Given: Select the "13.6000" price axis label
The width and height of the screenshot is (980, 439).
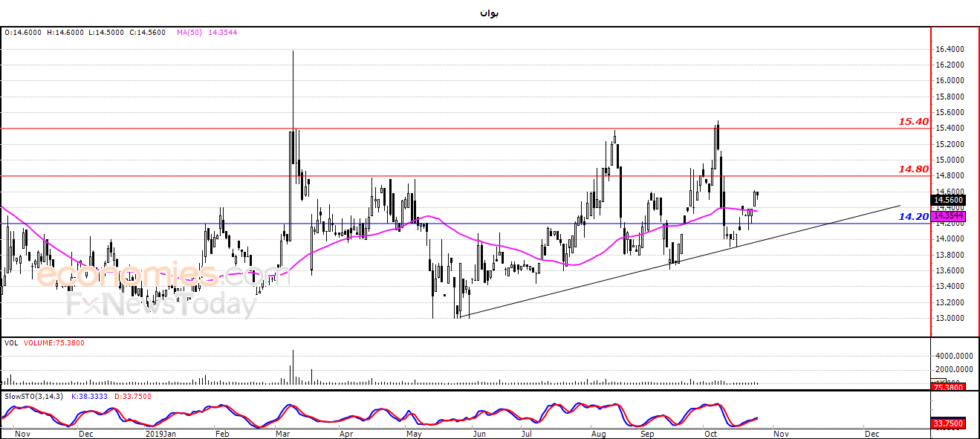Looking at the screenshot, I should (x=950, y=271).
